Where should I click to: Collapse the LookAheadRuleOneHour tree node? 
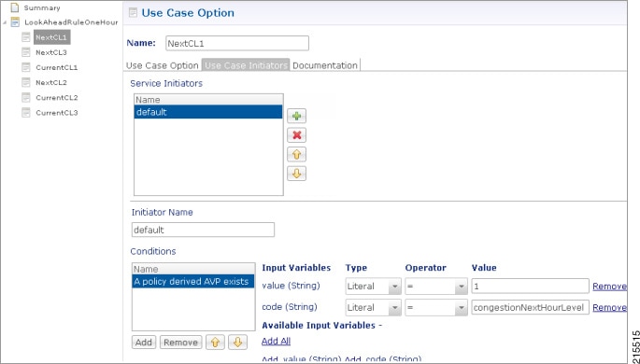[x=5, y=22]
